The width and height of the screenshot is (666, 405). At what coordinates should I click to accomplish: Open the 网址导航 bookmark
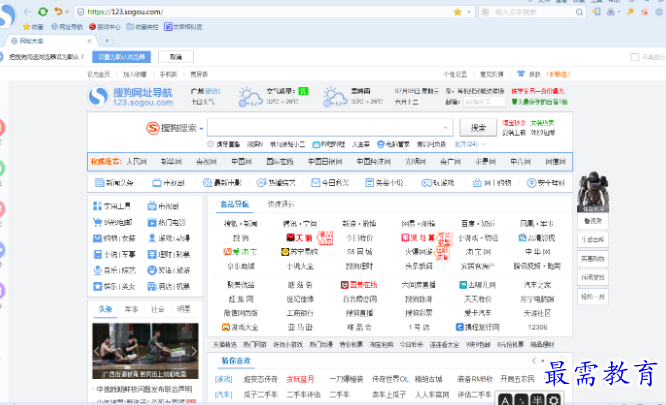(67, 27)
